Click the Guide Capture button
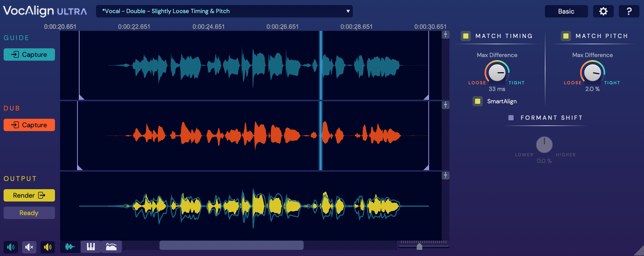 click(29, 54)
